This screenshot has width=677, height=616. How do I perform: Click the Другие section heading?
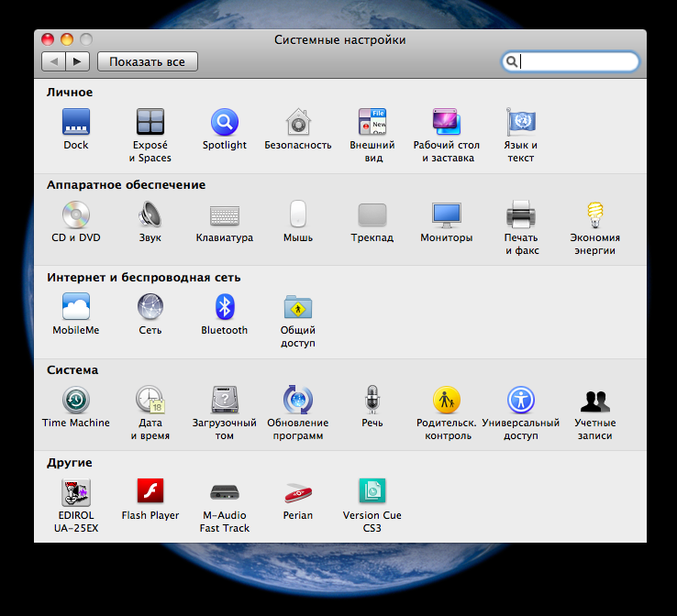(70, 463)
